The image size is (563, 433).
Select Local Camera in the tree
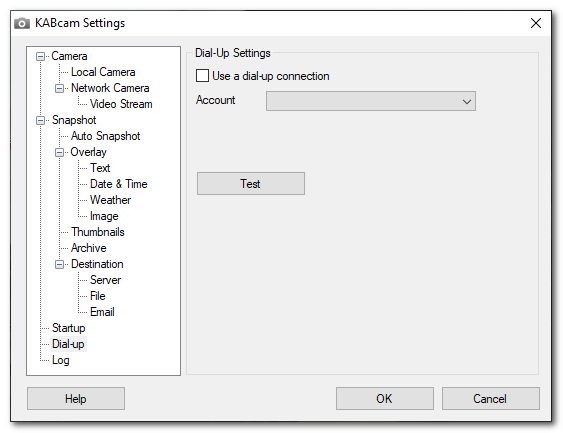tap(103, 72)
